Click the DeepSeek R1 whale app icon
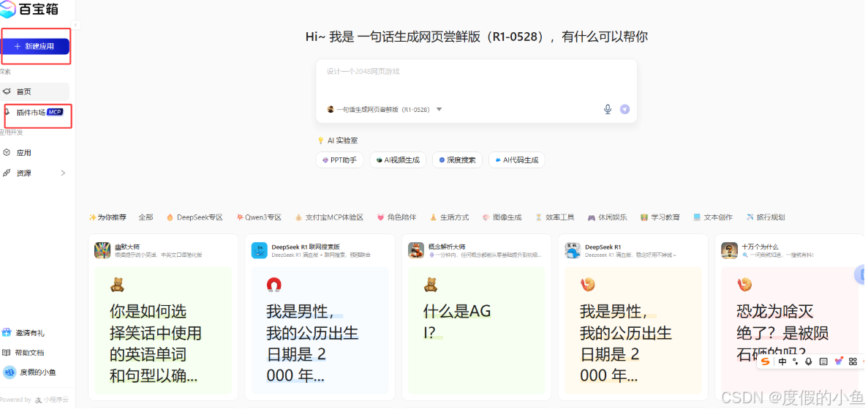This screenshot has width=868, height=412. pos(573,250)
